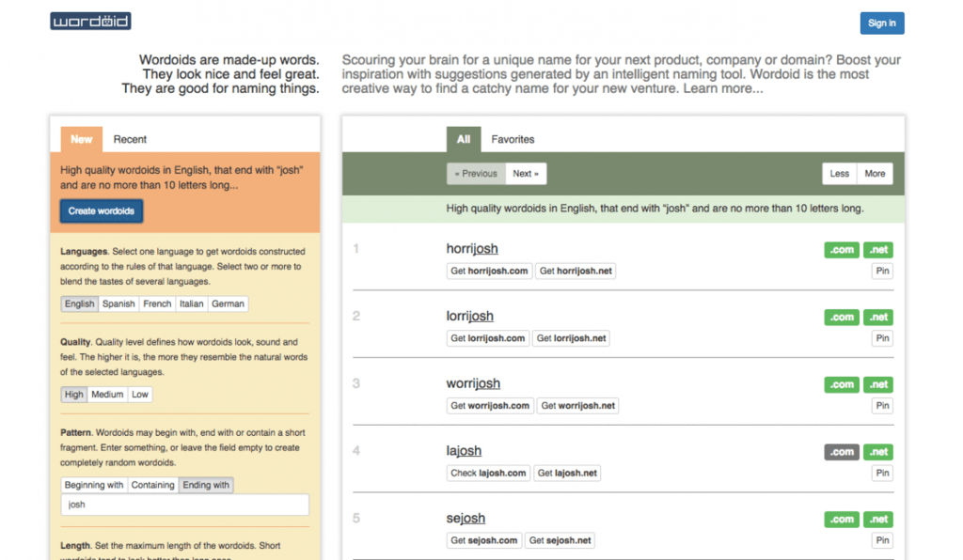Click Get sejosh.net button
963x560 pixels.
[560, 541]
